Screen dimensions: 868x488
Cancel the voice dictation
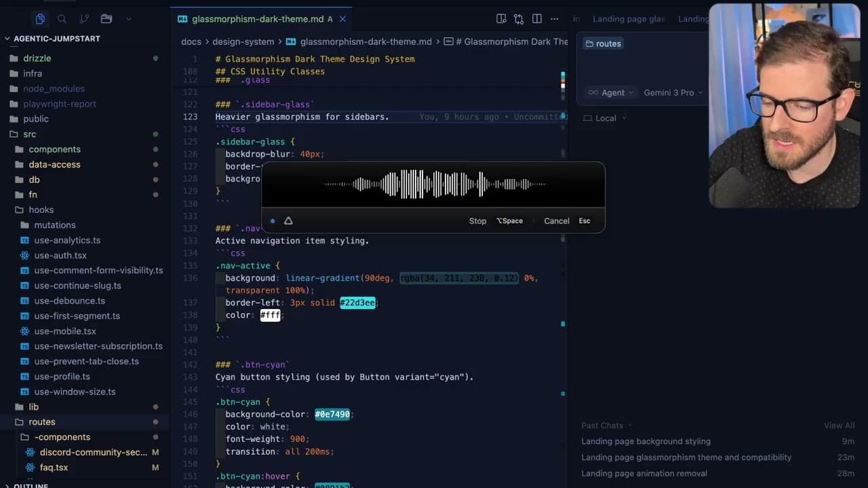(x=556, y=220)
